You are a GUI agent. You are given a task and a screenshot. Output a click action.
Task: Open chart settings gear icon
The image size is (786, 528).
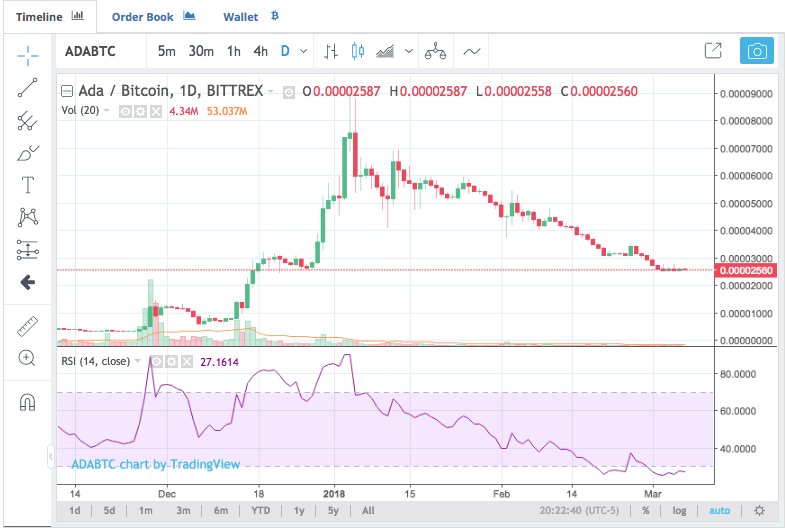tap(759, 510)
